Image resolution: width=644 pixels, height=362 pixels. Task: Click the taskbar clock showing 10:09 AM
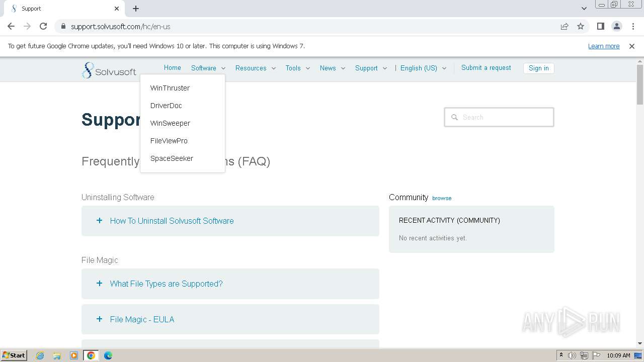pos(618,355)
